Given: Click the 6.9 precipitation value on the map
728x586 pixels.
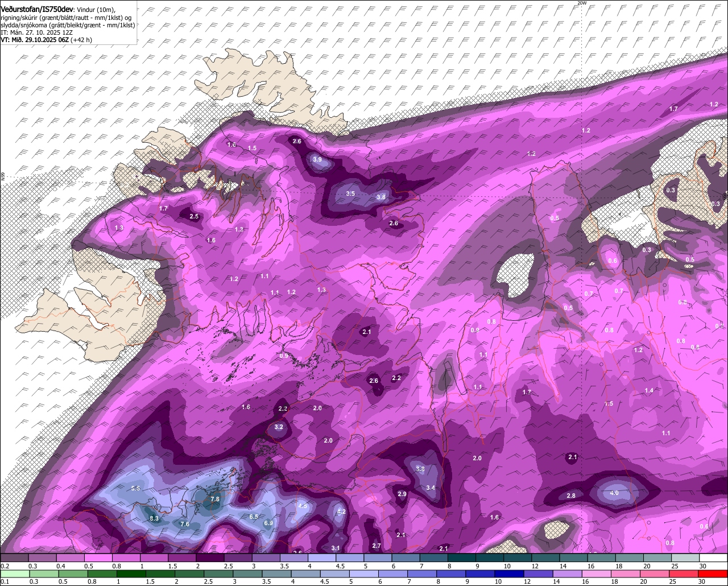Looking at the screenshot, I should [x=268, y=523].
